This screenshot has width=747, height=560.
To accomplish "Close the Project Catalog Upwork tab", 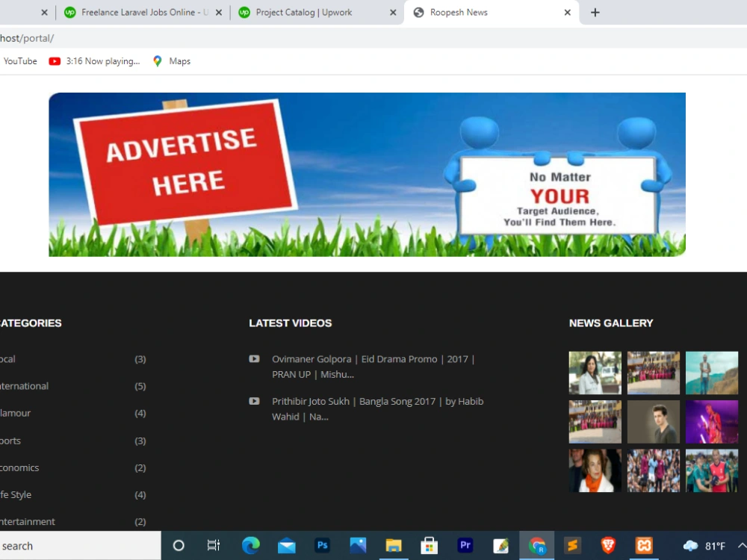I will click(x=393, y=13).
